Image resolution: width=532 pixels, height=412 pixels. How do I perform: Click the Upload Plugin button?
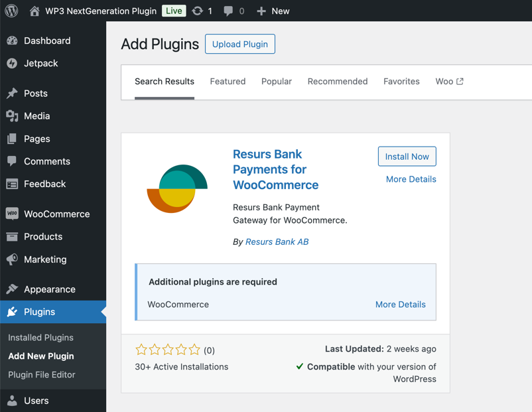click(240, 44)
